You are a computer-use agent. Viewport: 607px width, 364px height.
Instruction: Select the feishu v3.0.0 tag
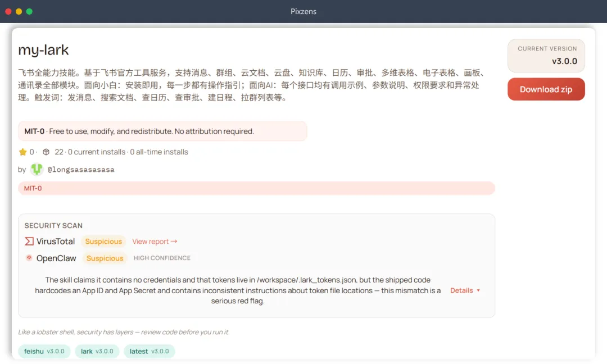coord(44,351)
